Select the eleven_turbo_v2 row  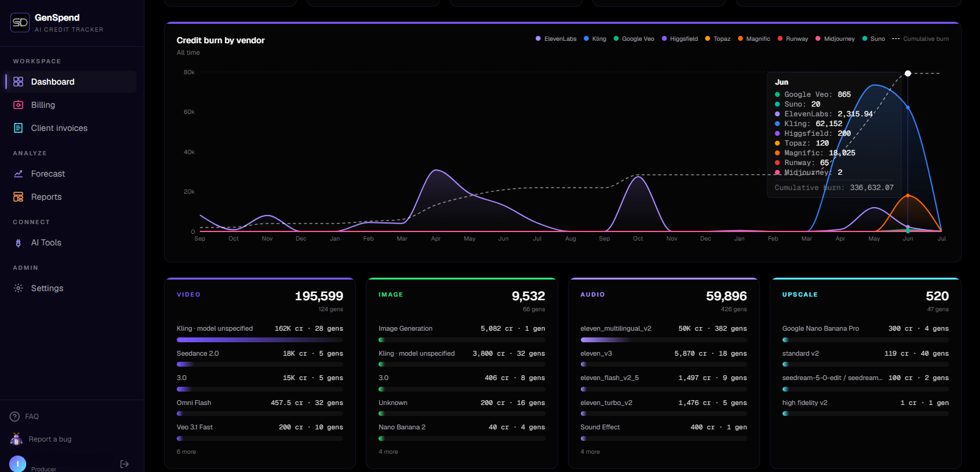coord(664,407)
